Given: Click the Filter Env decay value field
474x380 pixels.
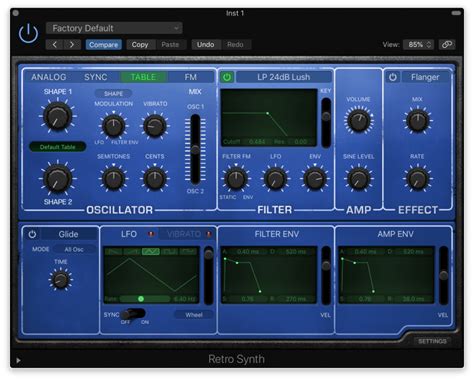Looking at the screenshot, I should tap(296, 252).
